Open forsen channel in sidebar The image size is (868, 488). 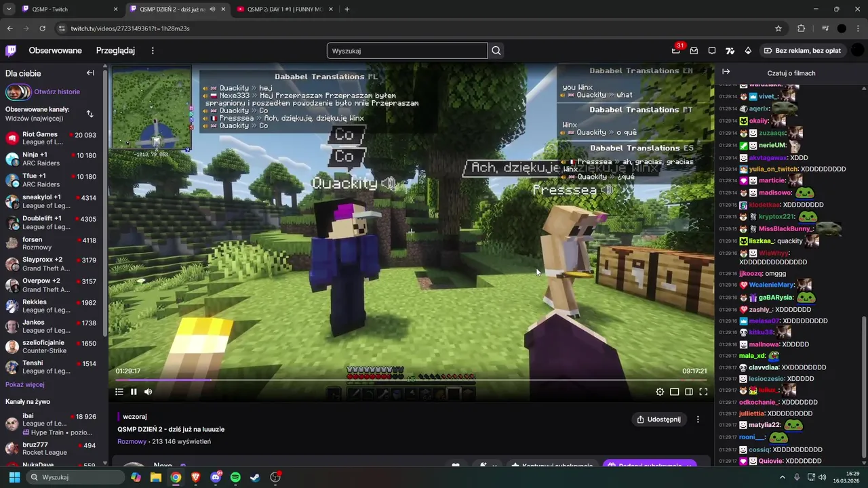(51, 243)
